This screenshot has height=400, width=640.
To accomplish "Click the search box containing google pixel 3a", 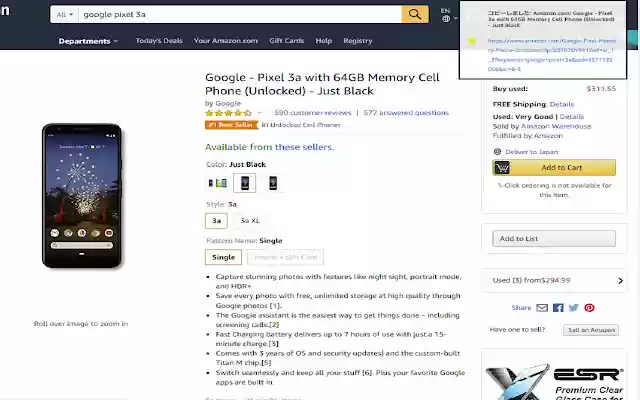I will tap(240, 15).
